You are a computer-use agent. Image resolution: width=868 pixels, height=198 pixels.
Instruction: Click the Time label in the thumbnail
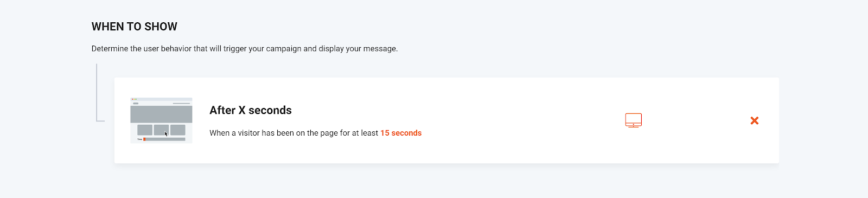pyautogui.click(x=139, y=139)
